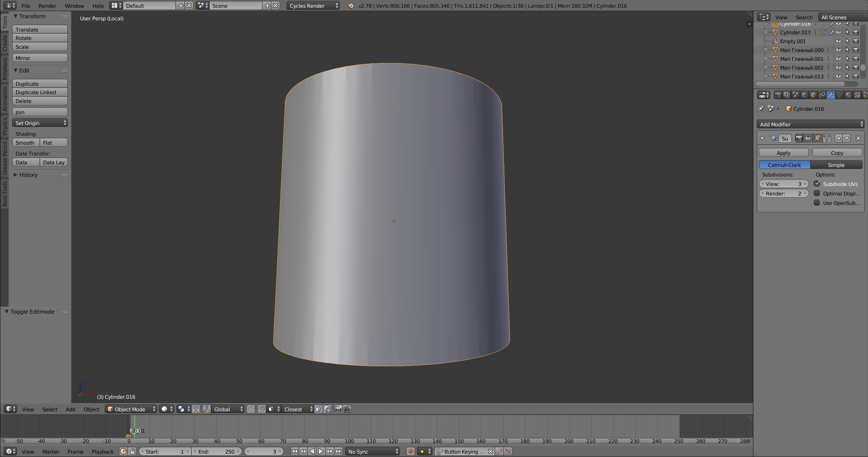Screen dimensions: 868x457
Task: Toggle the 3D manipulator widget icon
Action: tap(206, 409)
